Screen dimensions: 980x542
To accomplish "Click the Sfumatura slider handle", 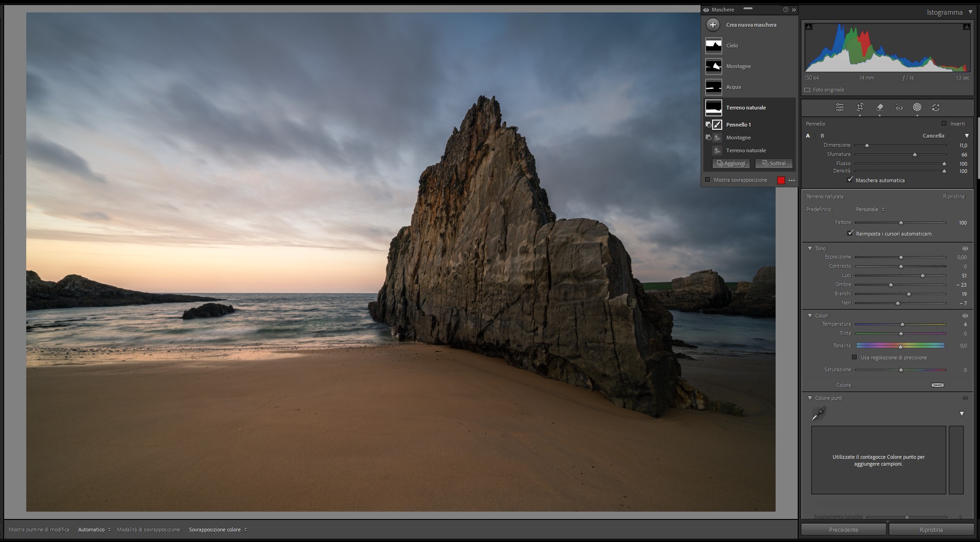I will pos(915,155).
